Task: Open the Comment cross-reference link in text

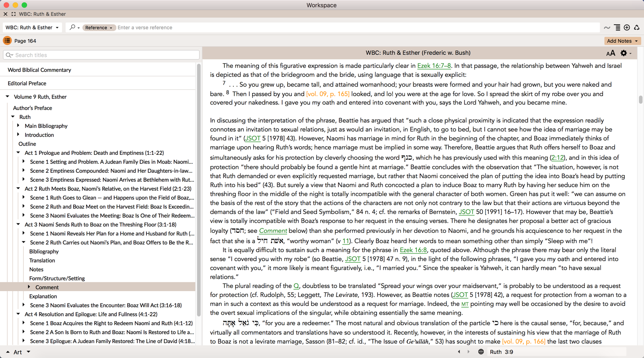Action: (273, 231)
